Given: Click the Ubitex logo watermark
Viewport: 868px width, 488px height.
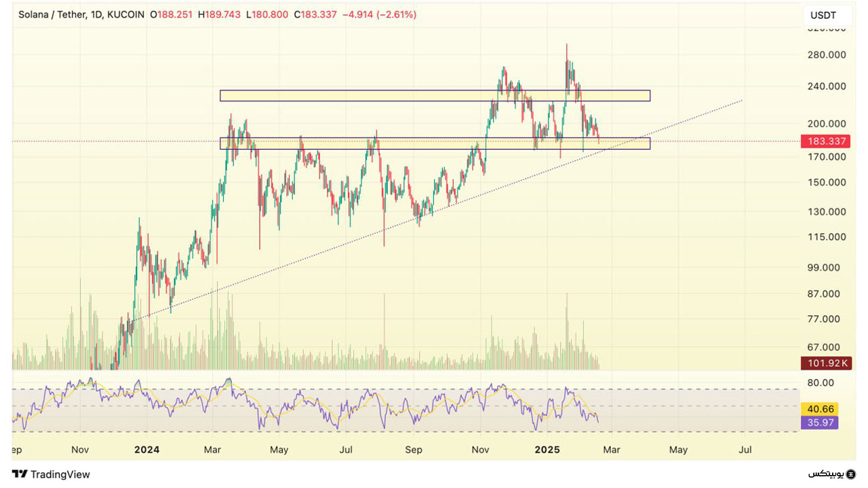Looking at the screenshot, I should [832, 474].
